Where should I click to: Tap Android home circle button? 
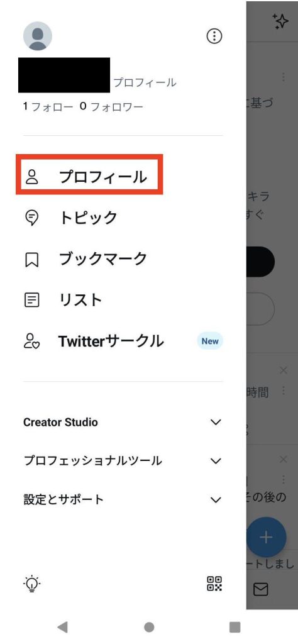tap(149, 627)
